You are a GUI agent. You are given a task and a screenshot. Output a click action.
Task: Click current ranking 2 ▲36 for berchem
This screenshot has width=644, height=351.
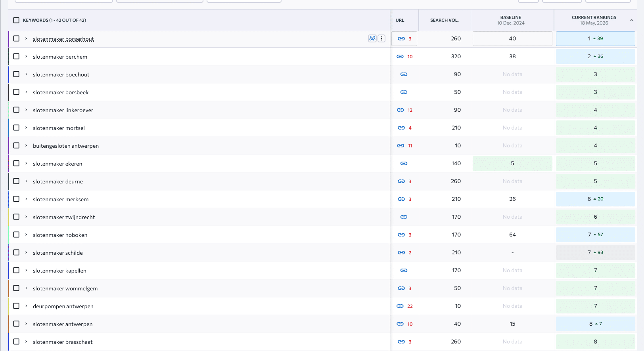click(595, 56)
